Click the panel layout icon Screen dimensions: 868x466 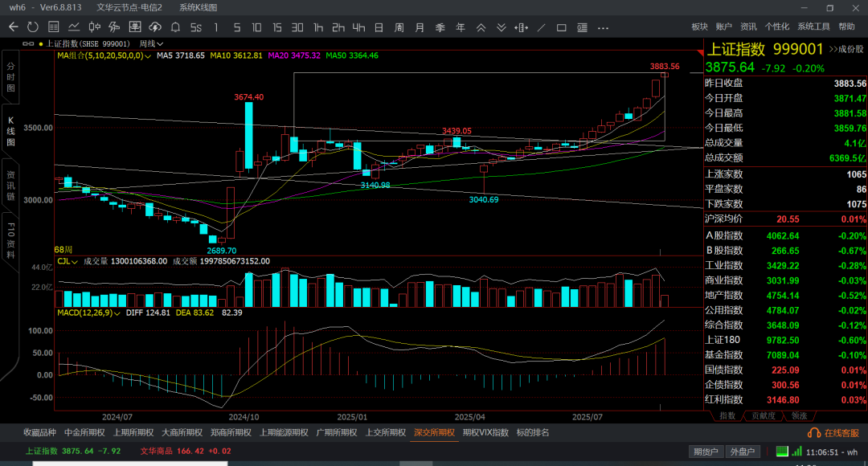tap(583, 27)
